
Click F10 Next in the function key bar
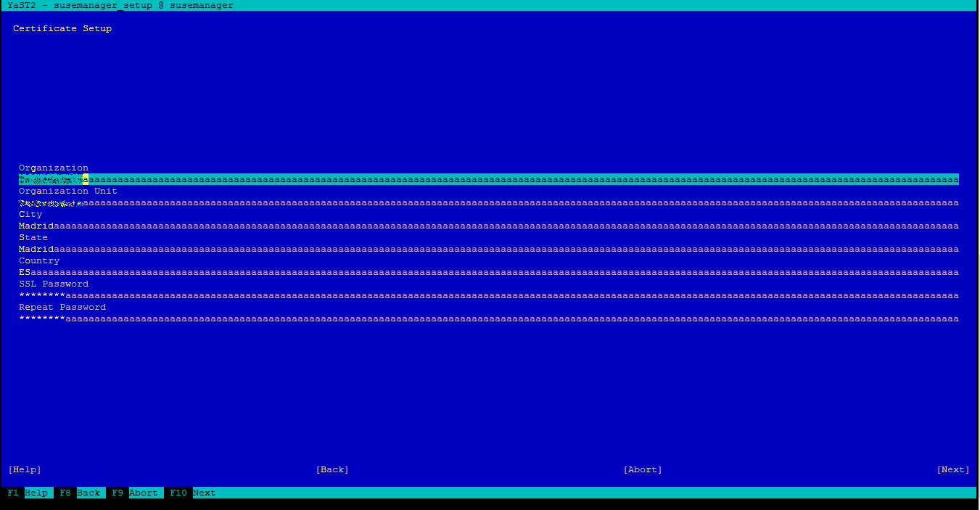pyautogui.click(x=192, y=493)
